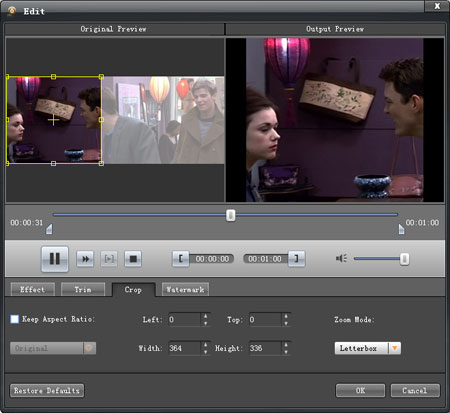Enable the Keep Aspect Ratio checkbox
The width and height of the screenshot is (450, 413).
point(15,319)
